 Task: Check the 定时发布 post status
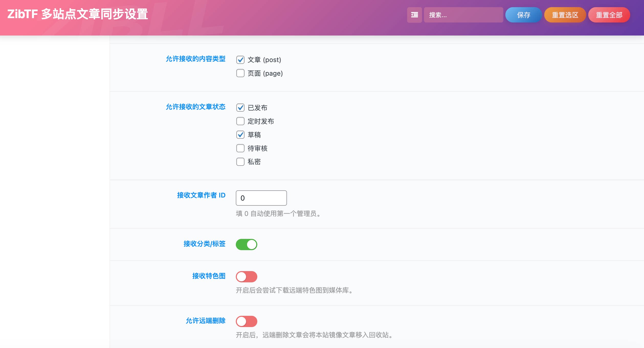[x=240, y=121]
